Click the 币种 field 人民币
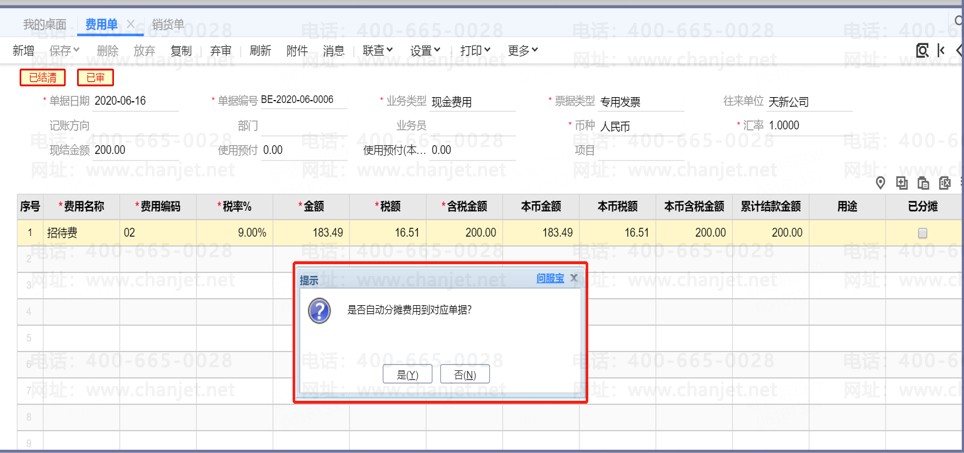 (641, 126)
